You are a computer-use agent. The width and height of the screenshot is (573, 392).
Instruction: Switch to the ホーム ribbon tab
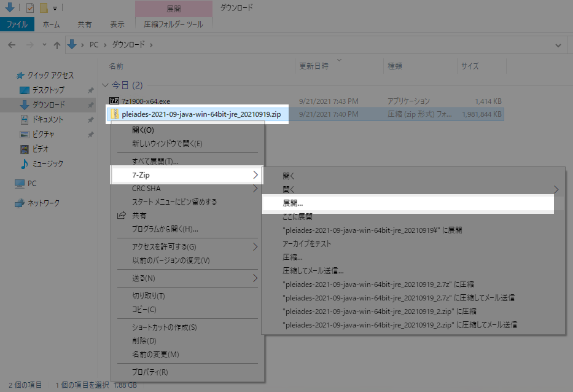51,24
